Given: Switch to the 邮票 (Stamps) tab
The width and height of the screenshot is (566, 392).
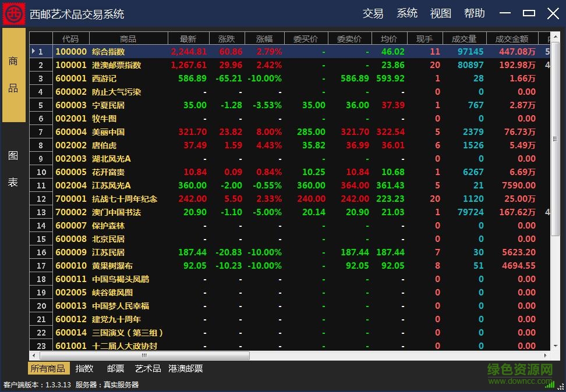Looking at the screenshot, I should coord(116,368).
